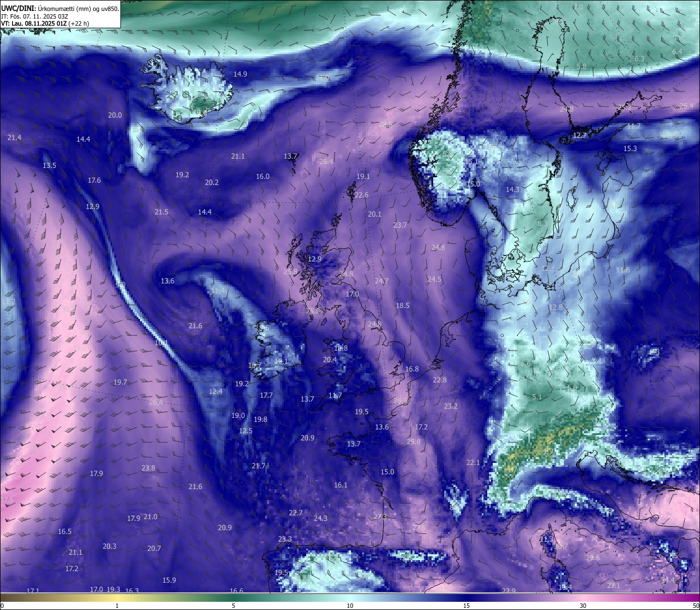Click the 24.3 Bay of Biscay value

tap(320, 518)
